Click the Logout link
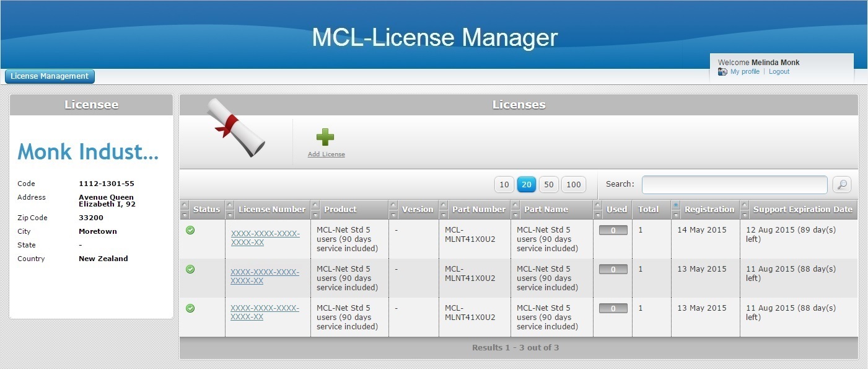The height and width of the screenshot is (369, 868). click(779, 72)
